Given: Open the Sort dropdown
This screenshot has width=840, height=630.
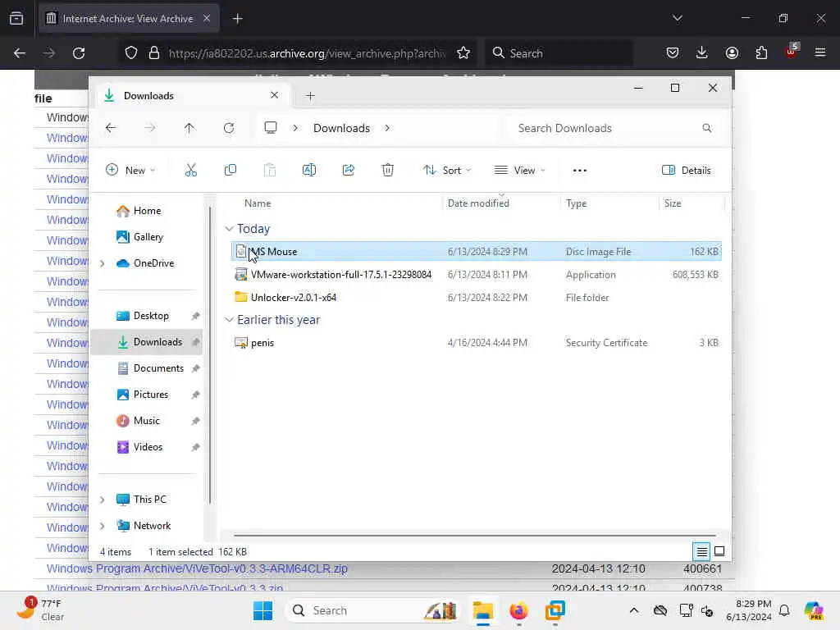Looking at the screenshot, I should click(x=447, y=171).
